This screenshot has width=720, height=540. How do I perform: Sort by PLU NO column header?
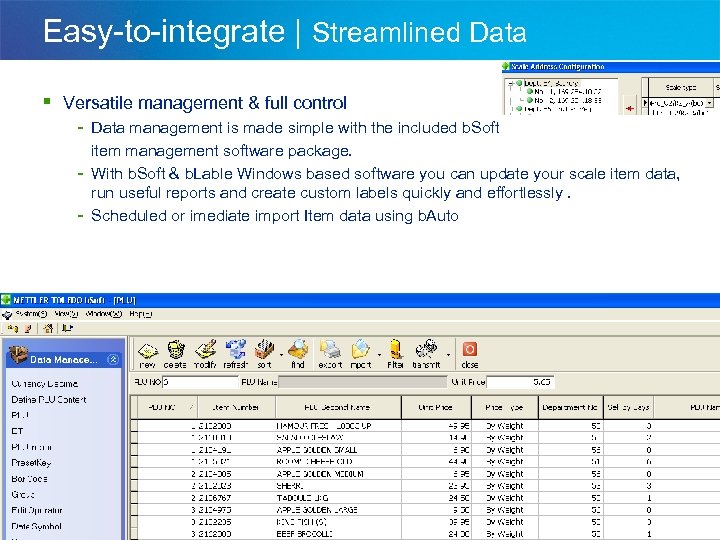tap(168, 407)
